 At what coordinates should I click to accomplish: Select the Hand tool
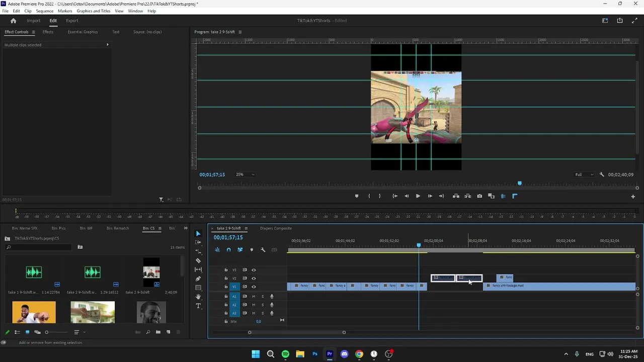198,297
